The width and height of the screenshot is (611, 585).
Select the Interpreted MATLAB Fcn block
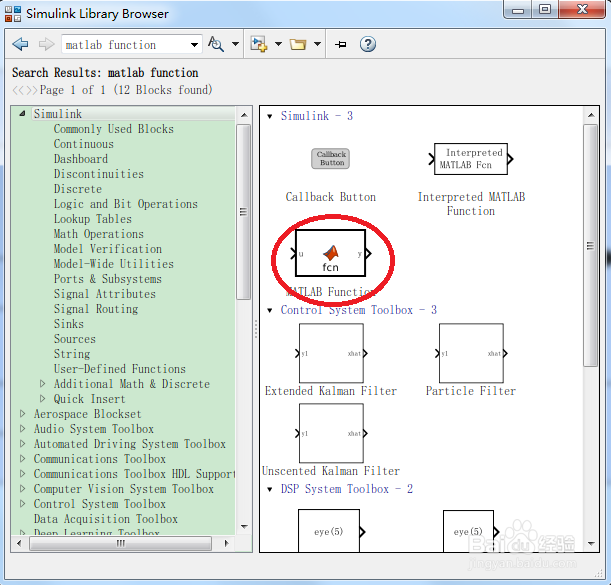[471, 159]
